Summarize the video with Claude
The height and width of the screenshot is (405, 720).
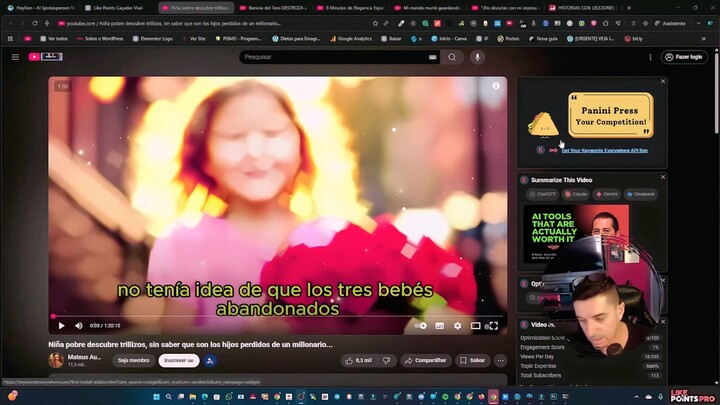[576, 194]
